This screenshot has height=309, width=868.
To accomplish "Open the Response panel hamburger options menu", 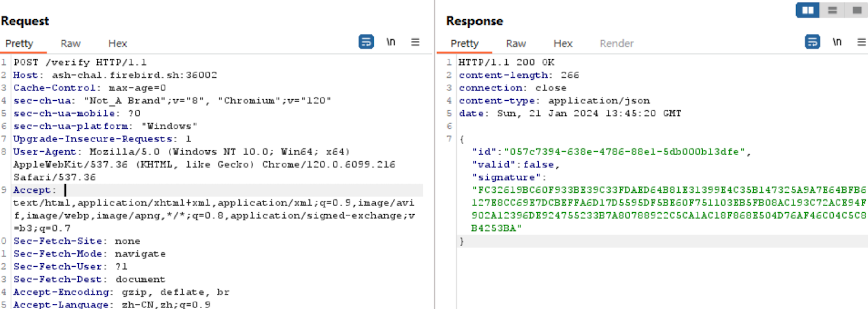I will coord(861,42).
